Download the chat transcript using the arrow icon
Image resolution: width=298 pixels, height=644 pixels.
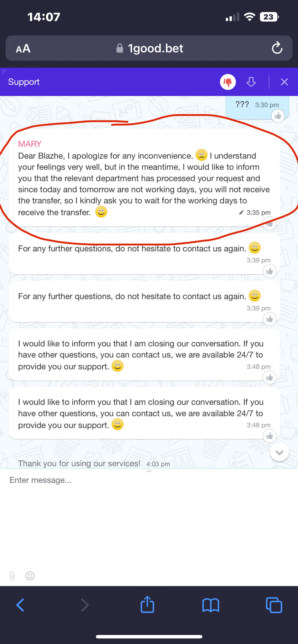251,82
